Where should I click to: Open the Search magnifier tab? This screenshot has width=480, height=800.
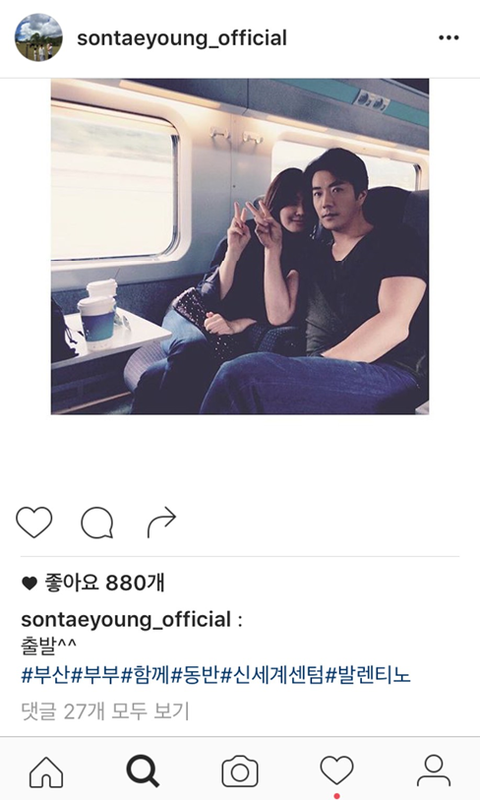[x=143, y=771]
